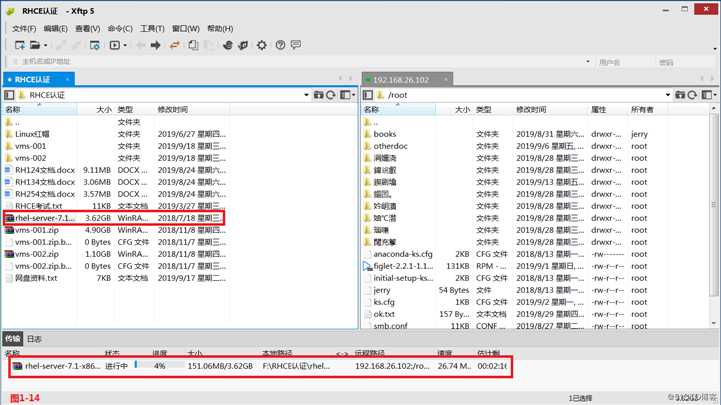Click the view layout icon in the local pane
This screenshot has height=405, width=721.
[345, 95]
